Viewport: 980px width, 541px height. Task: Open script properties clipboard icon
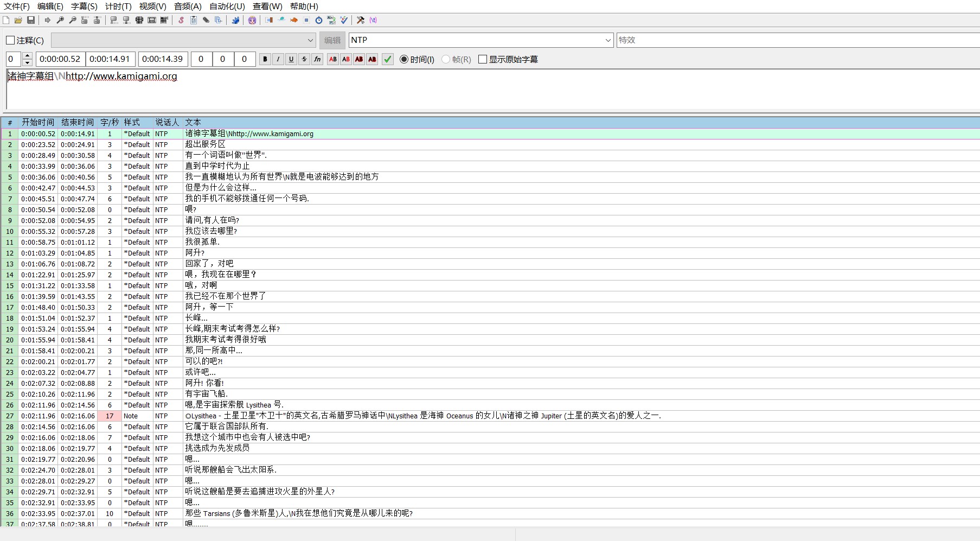[x=194, y=20]
